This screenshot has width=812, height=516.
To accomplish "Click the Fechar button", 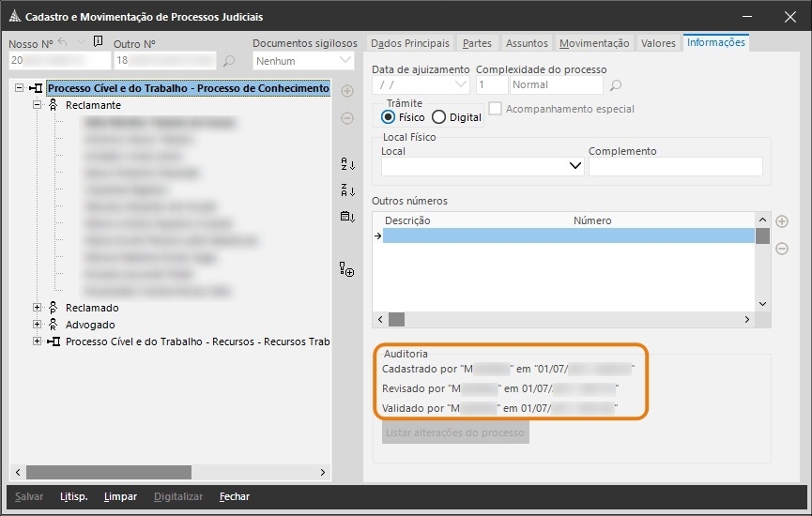I will (x=235, y=496).
